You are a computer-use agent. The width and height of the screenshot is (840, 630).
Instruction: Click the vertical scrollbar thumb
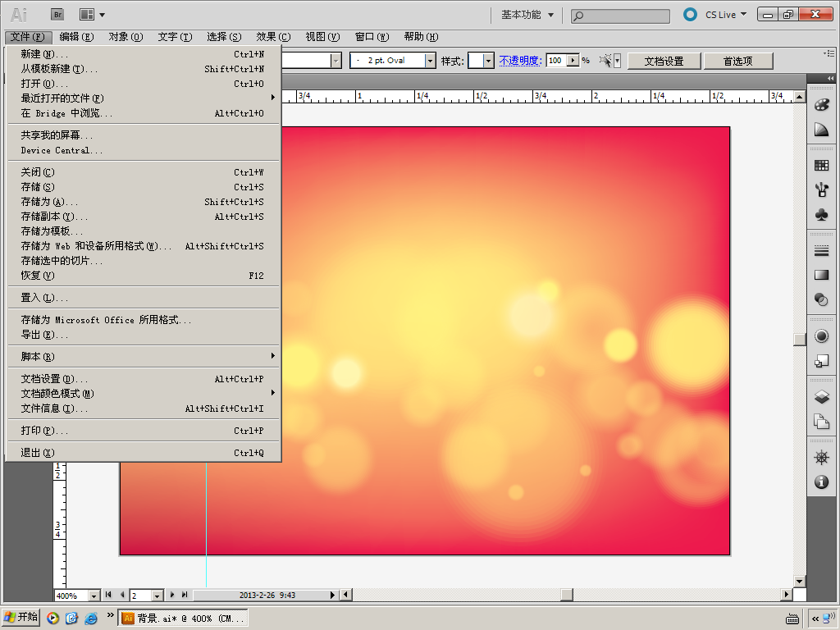pos(799,340)
